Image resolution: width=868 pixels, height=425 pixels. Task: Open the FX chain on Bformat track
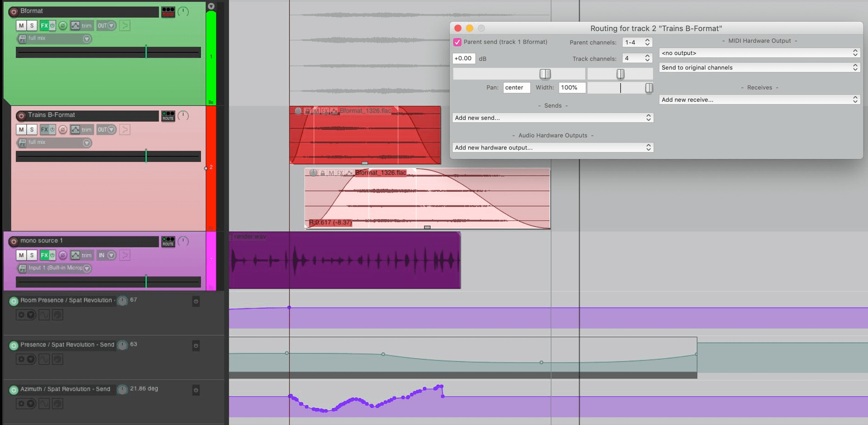pos(44,26)
